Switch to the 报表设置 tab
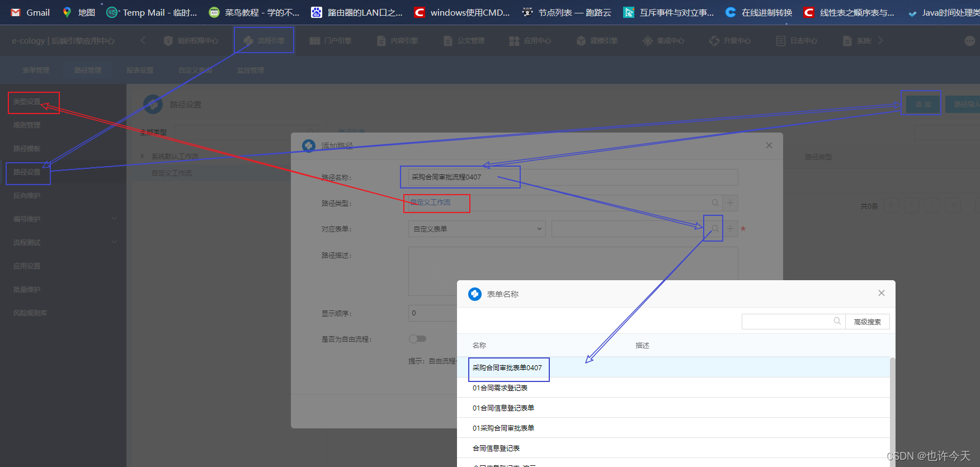Image resolution: width=980 pixels, height=467 pixels. click(140, 70)
